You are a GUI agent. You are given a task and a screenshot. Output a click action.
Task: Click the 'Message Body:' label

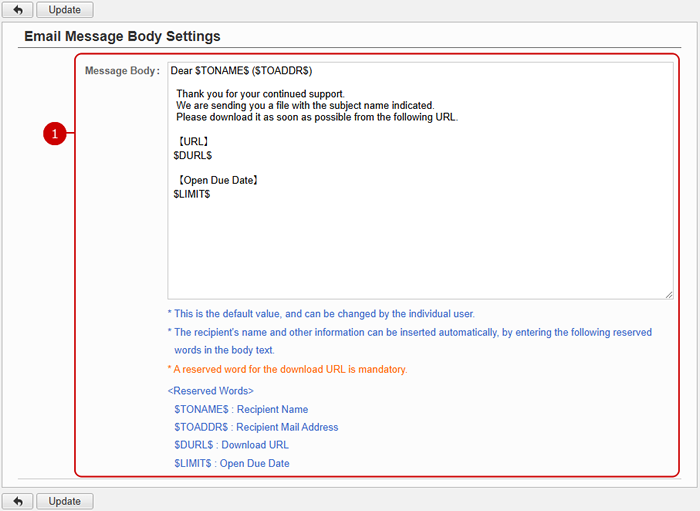pos(122,71)
